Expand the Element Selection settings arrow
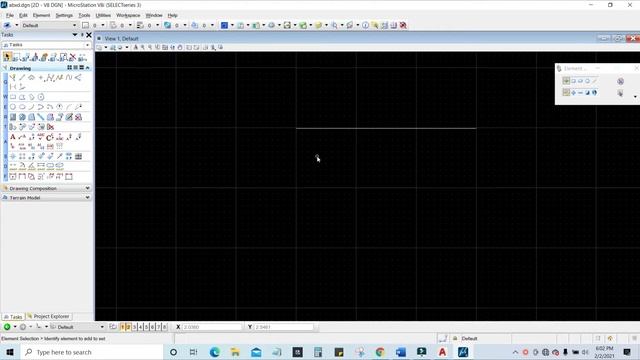640x360 pixels. [x=635, y=97]
